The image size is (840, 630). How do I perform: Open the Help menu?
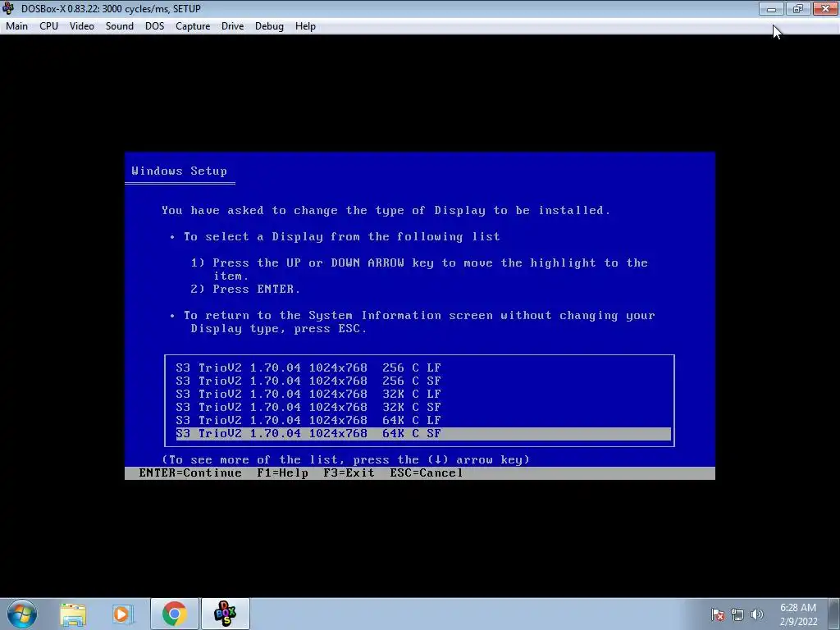pos(305,26)
